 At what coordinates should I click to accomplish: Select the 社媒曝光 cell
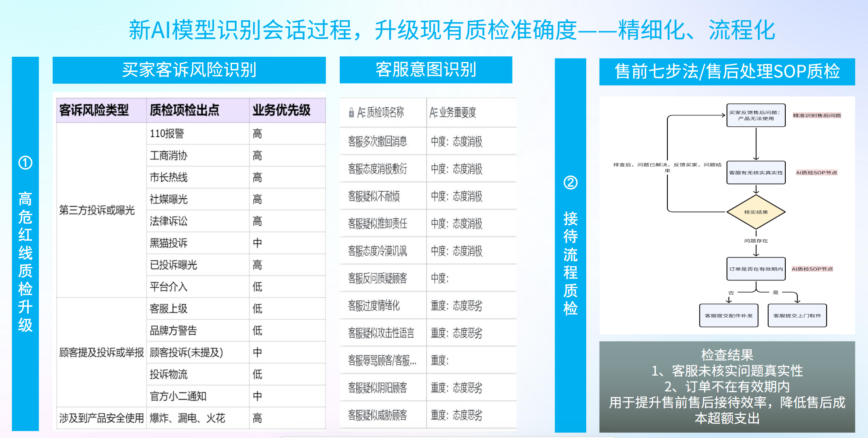(x=198, y=199)
